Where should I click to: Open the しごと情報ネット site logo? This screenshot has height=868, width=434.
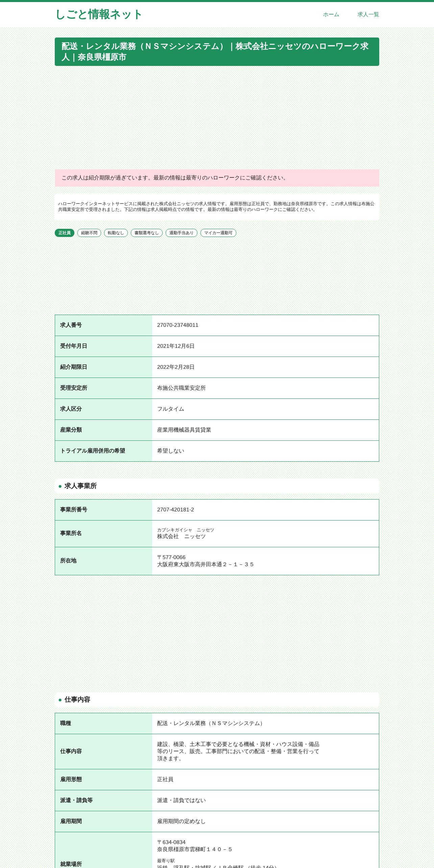click(98, 15)
